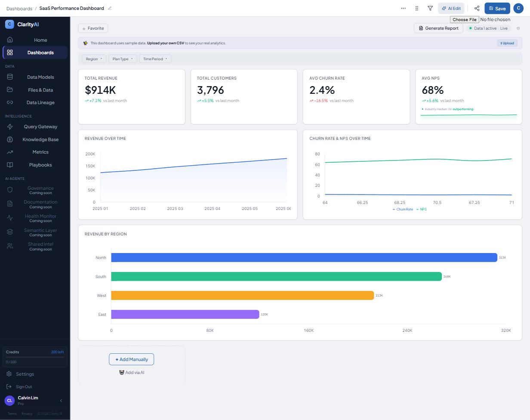The height and width of the screenshot is (420, 530).
Task: Click the pencil icon beside dashboard title
Action: pos(110,8)
